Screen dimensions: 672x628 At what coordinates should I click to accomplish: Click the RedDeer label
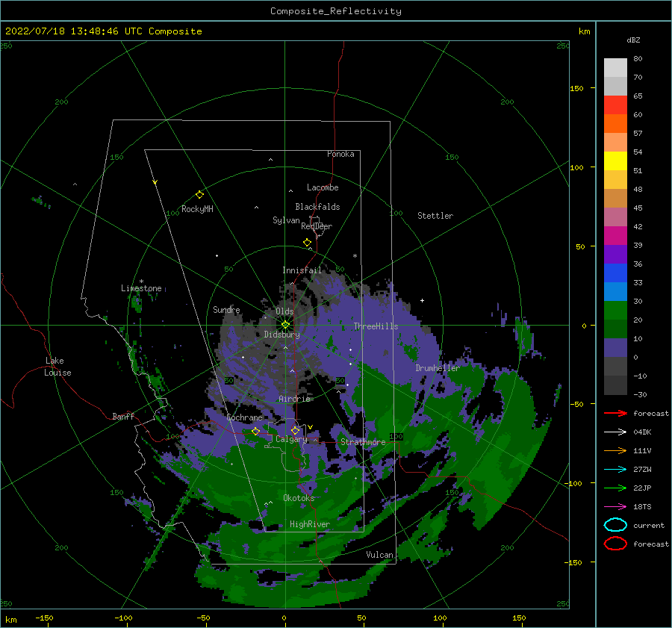pos(317,226)
